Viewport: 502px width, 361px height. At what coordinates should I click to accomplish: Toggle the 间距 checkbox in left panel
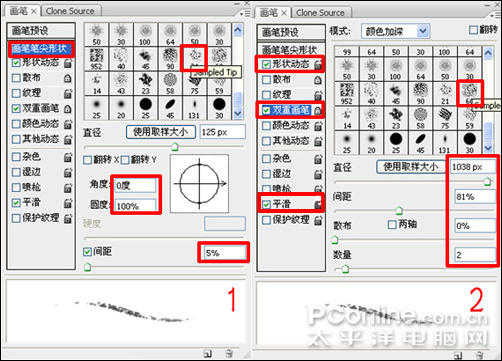[87, 252]
